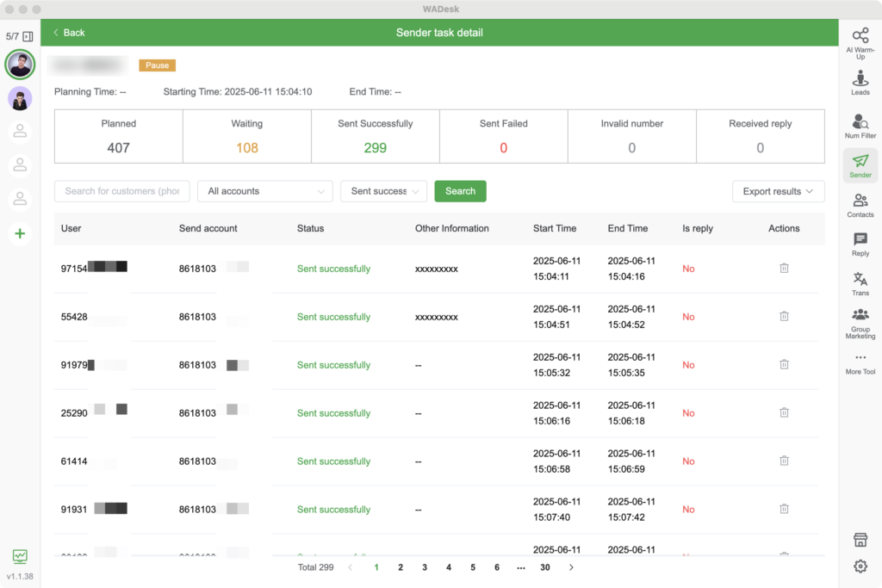Viewport: 882px width, 588px height.
Task: Click the green Search button
Action: (x=460, y=191)
